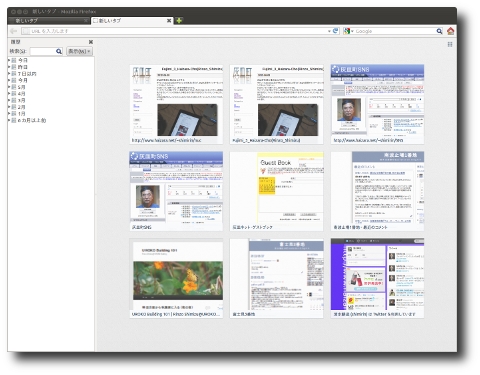480x375 pixels.
Task: Toggle the new tab grid view icon
Action: coord(450,44)
